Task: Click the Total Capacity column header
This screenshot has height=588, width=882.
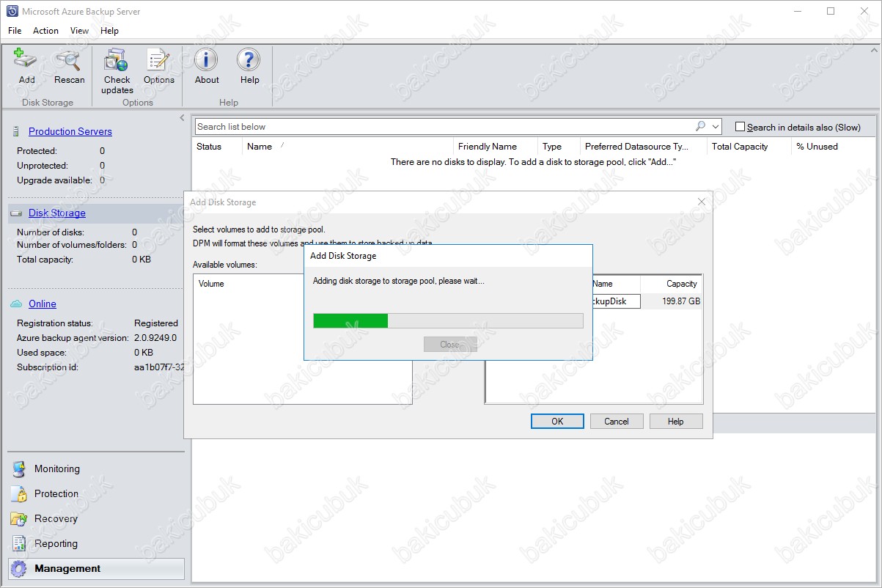Action: (x=749, y=147)
